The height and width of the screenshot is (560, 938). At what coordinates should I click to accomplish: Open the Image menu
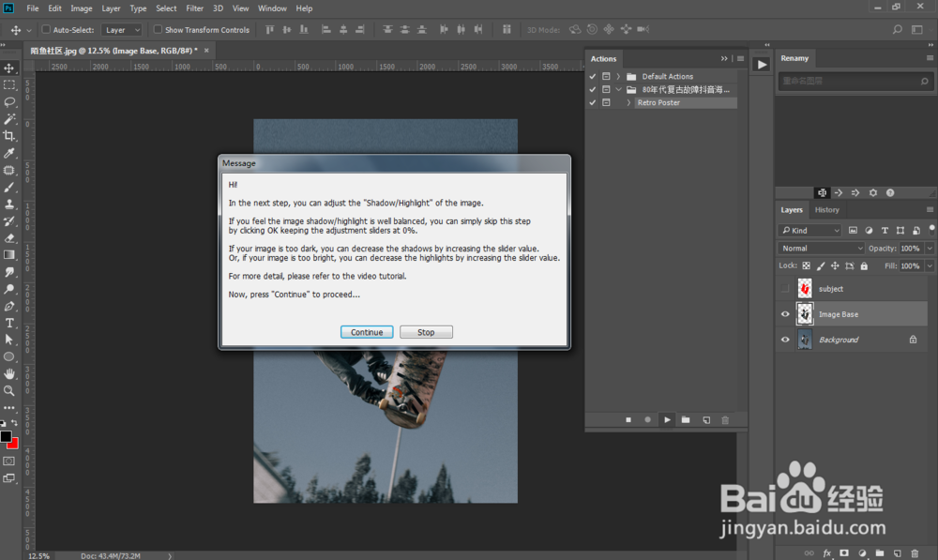click(x=82, y=8)
